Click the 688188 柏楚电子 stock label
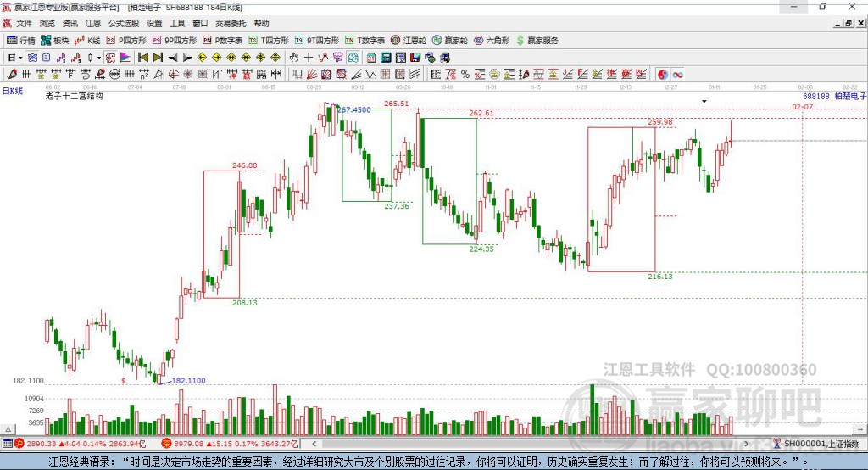This screenshot has height=470, width=868. [835, 96]
